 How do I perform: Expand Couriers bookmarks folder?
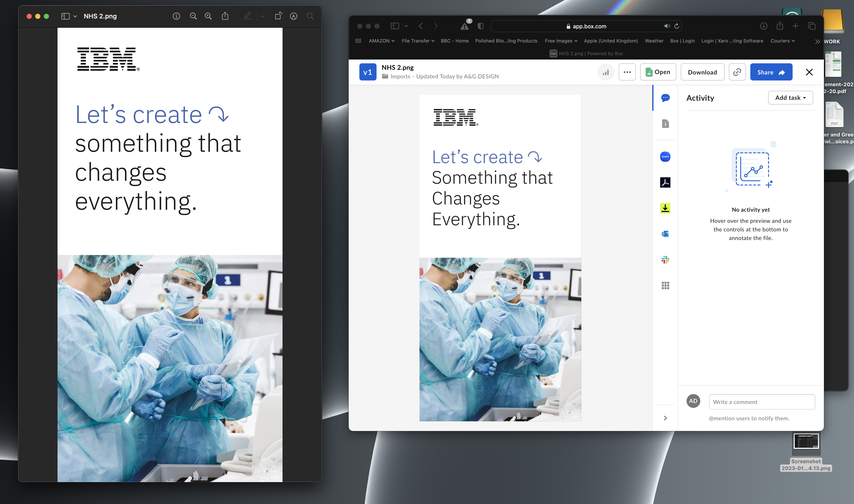[783, 41]
